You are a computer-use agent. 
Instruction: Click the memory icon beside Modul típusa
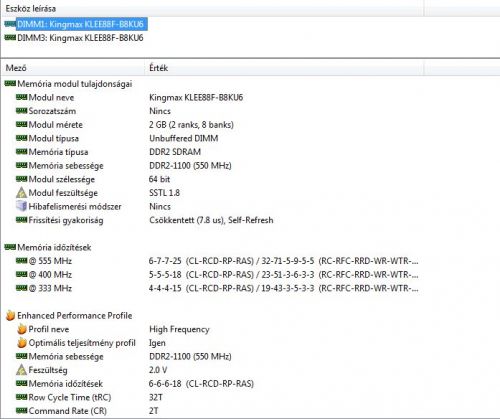pos(21,138)
